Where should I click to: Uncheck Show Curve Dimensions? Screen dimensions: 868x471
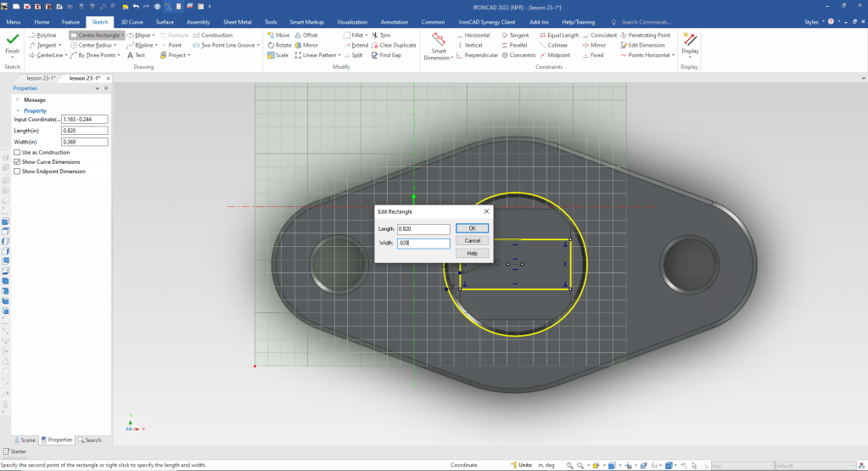point(17,162)
